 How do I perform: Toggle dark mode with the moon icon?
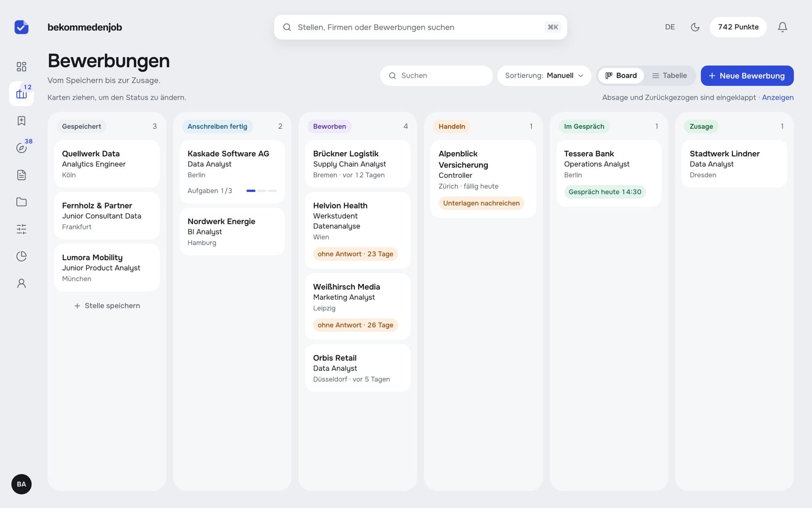tap(695, 27)
